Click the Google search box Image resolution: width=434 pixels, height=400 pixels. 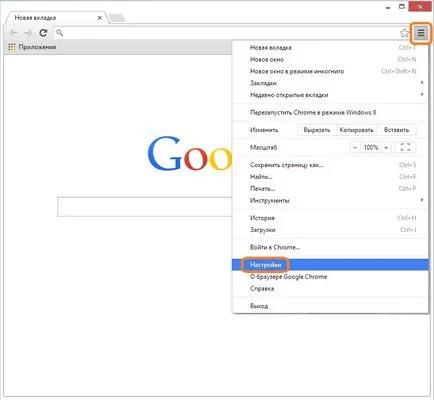[145, 207]
